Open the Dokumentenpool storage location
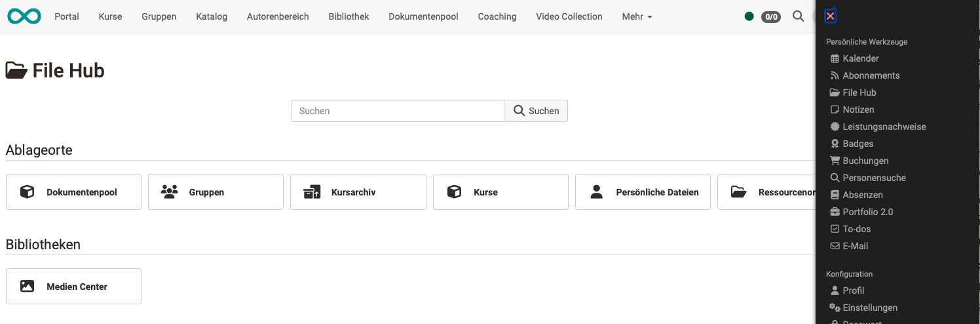This screenshot has height=324, width=980. [73, 192]
